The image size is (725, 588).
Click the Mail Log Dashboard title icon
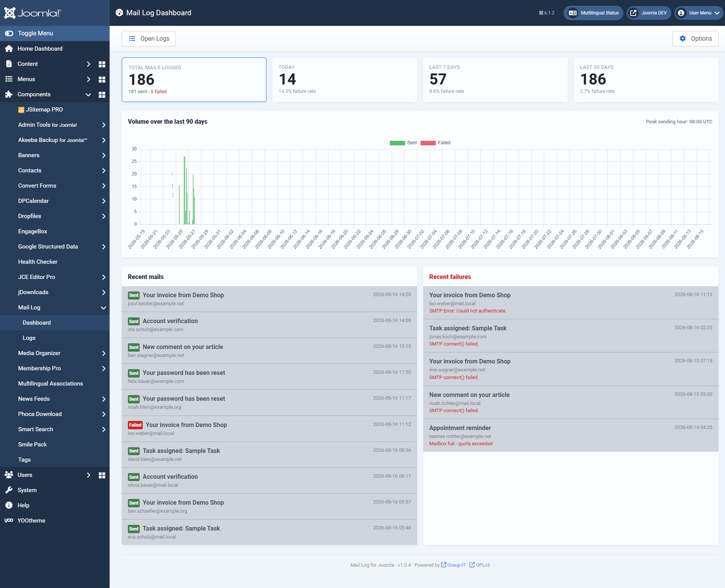[x=120, y=13]
